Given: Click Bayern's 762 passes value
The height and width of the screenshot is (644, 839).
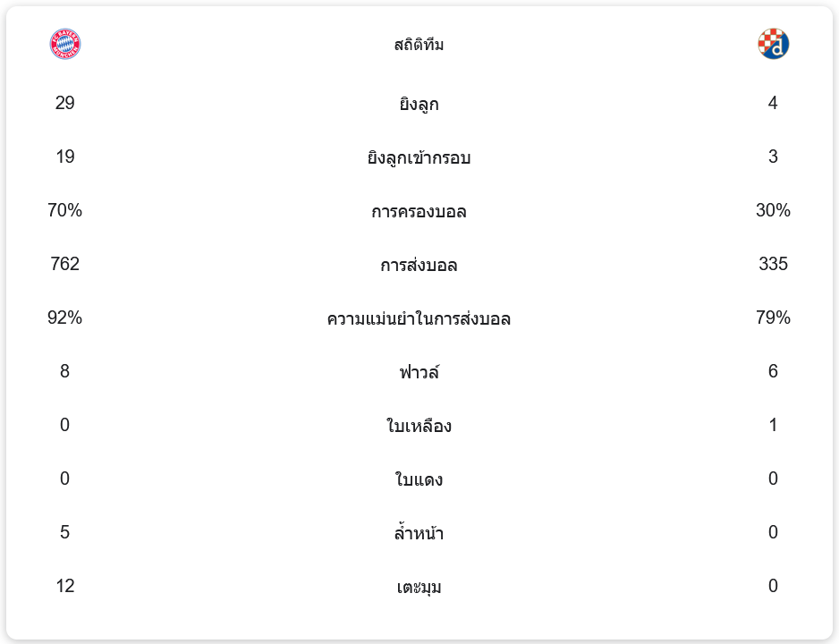Looking at the screenshot, I should (64, 264).
